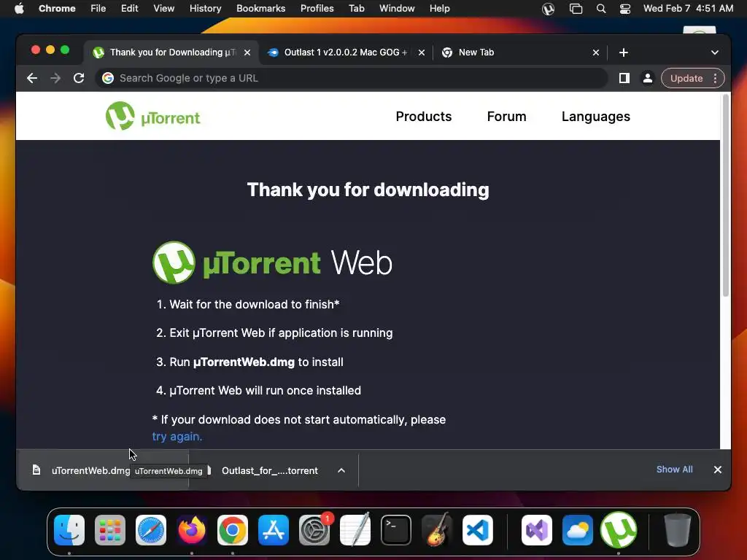The width and height of the screenshot is (747, 560).
Task: Open the App Store from the Dock
Action: [x=274, y=530]
